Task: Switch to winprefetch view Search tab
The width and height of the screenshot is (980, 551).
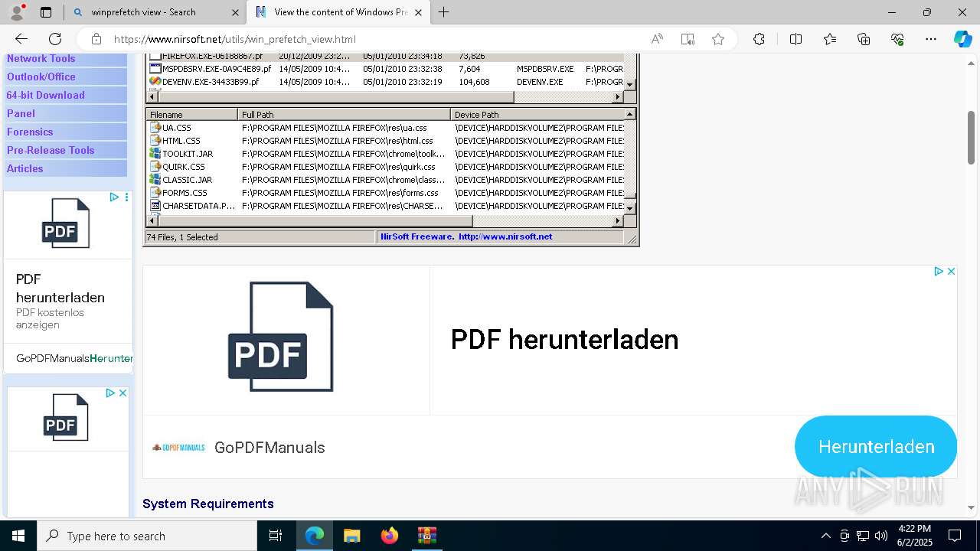Action: (x=155, y=12)
